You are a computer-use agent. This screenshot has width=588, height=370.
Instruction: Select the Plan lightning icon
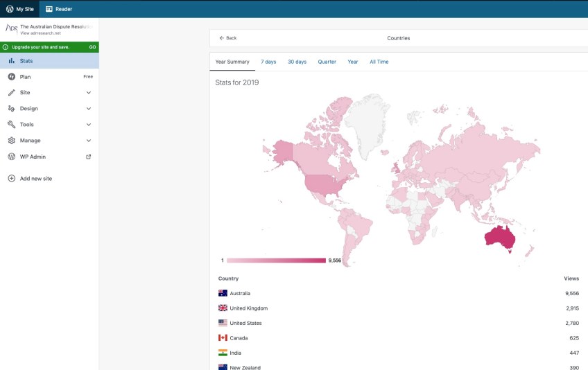pos(11,77)
